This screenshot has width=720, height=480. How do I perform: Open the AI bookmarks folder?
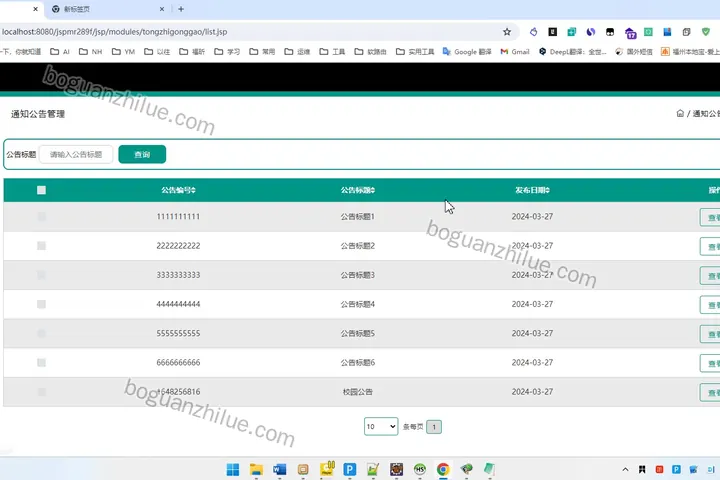tap(60, 51)
